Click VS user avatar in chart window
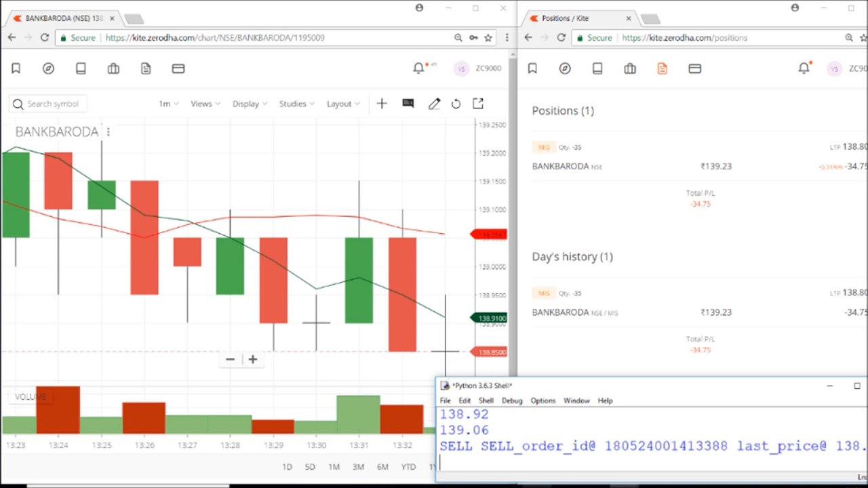 coord(461,68)
